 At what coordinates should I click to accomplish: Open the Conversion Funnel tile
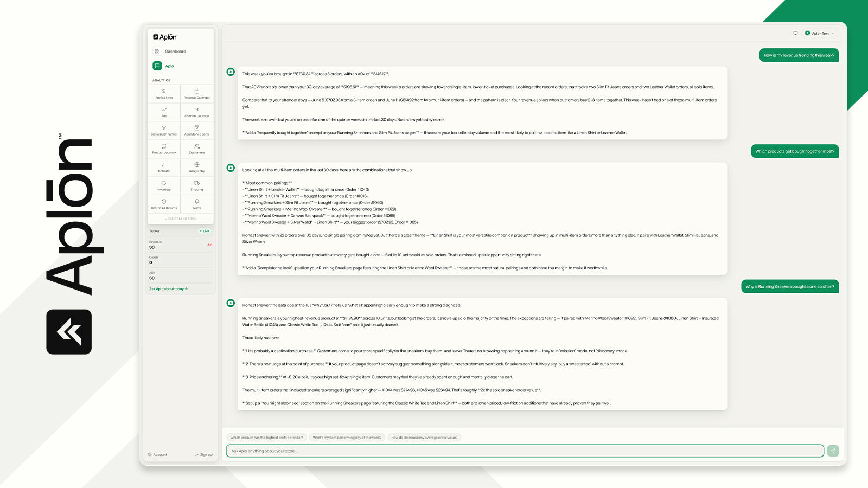pos(164,131)
